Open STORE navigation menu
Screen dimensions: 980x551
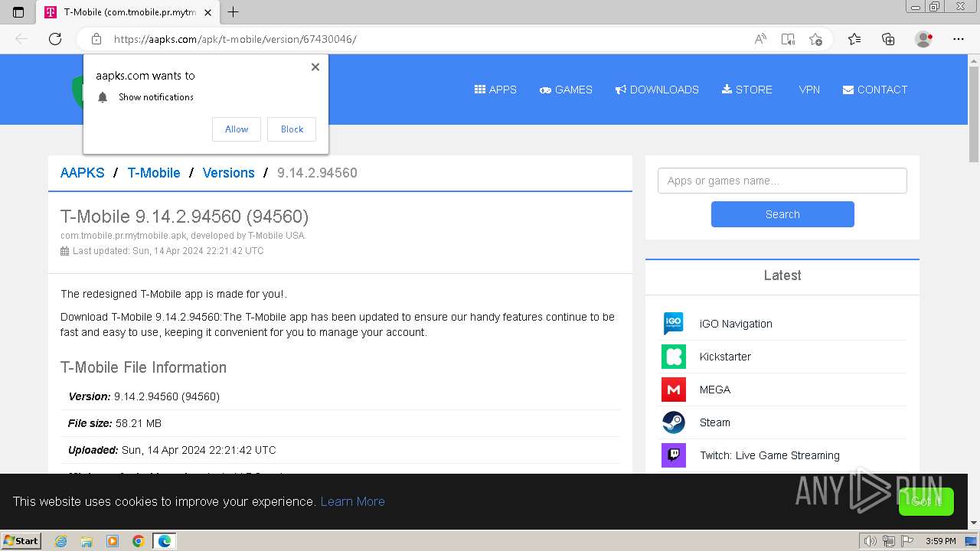click(746, 90)
